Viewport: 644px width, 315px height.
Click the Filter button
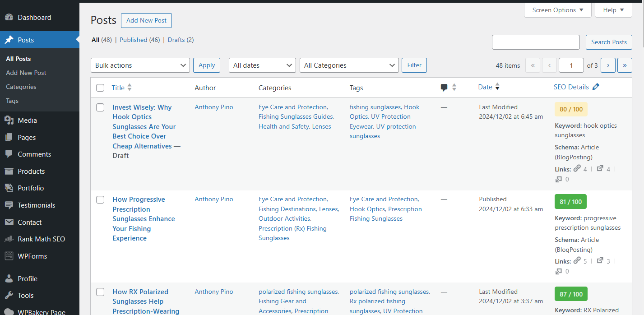pyautogui.click(x=414, y=65)
